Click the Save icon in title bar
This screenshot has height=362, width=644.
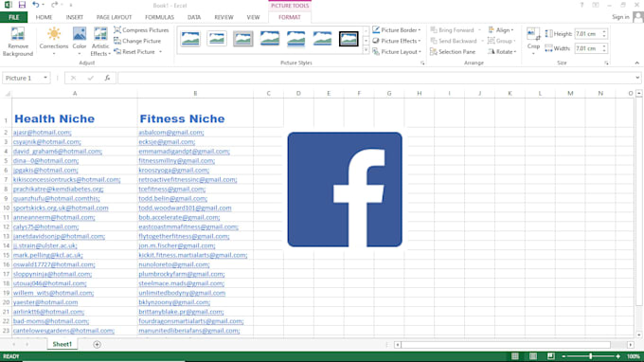point(22,5)
